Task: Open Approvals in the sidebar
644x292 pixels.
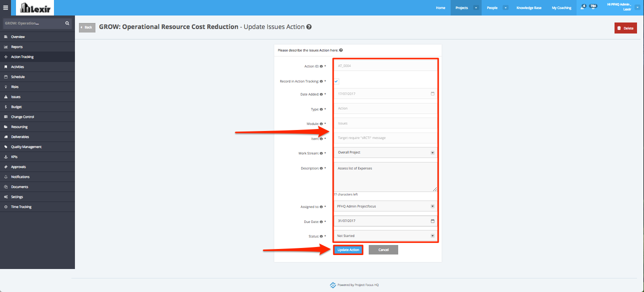Action: (x=37, y=167)
